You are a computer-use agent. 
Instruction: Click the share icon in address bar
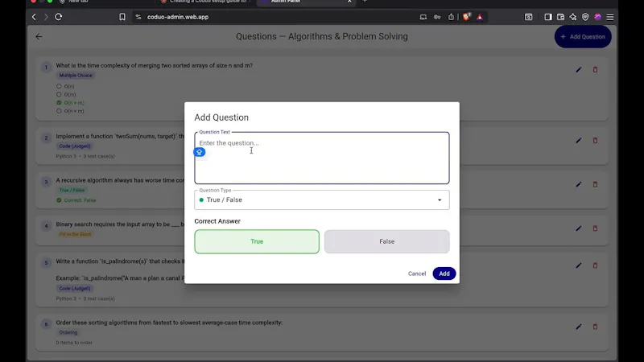point(451,17)
